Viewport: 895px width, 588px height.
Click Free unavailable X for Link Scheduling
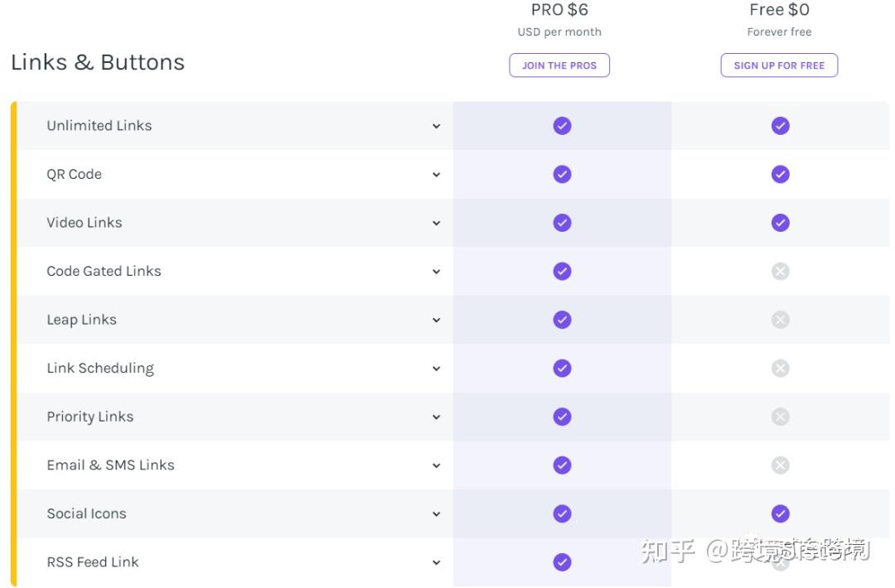coord(780,368)
